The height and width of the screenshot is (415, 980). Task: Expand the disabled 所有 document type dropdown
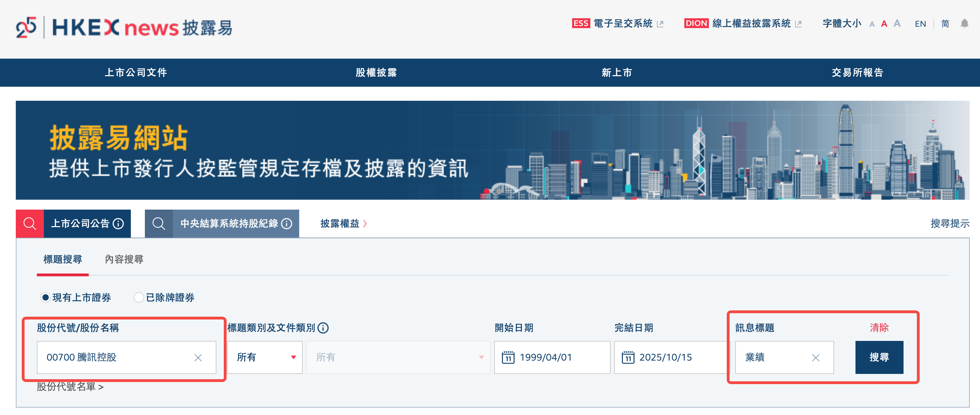[x=398, y=357]
